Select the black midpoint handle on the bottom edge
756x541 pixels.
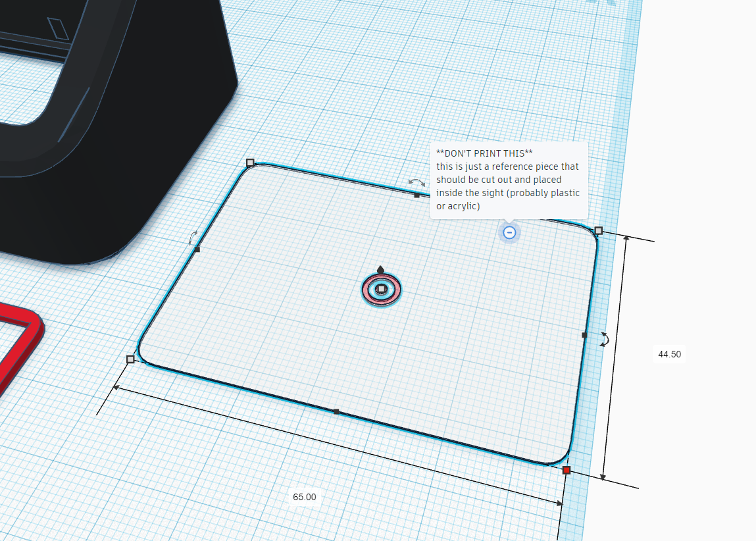point(336,412)
